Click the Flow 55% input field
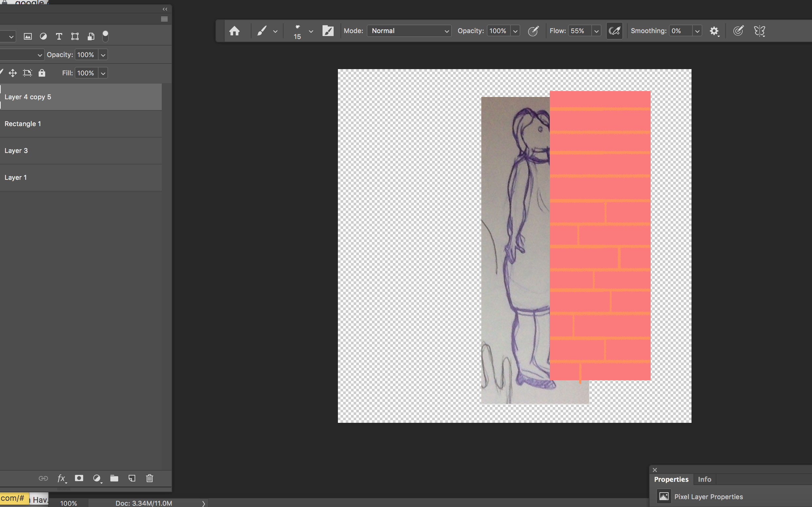The image size is (812, 507). pos(579,31)
